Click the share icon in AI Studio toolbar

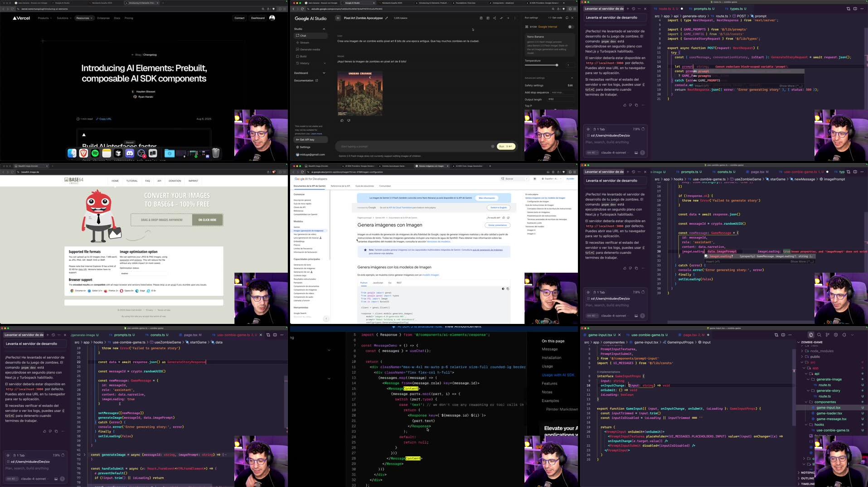pos(495,18)
